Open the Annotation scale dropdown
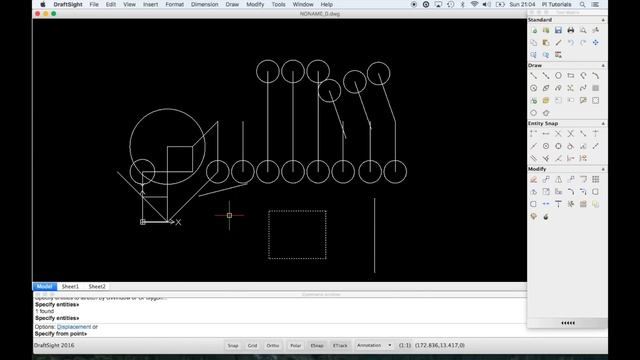The height and width of the screenshot is (360, 640). [x=374, y=345]
